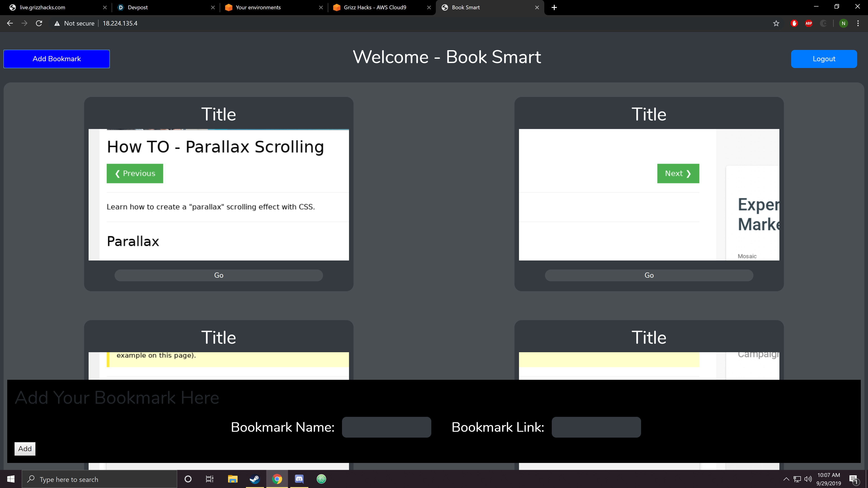Viewport: 868px width, 488px height.
Task: Click the profile N avatar icon
Action: point(843,23)
